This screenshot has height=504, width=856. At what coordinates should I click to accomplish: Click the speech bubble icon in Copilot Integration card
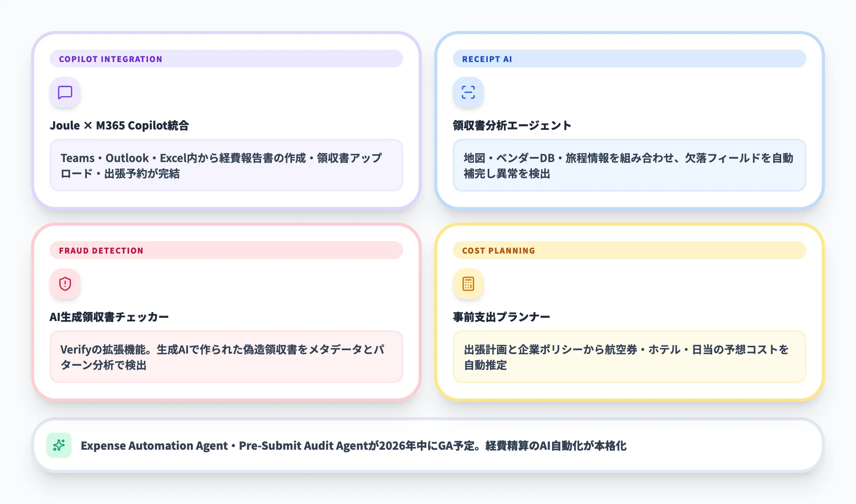point(65,93)
